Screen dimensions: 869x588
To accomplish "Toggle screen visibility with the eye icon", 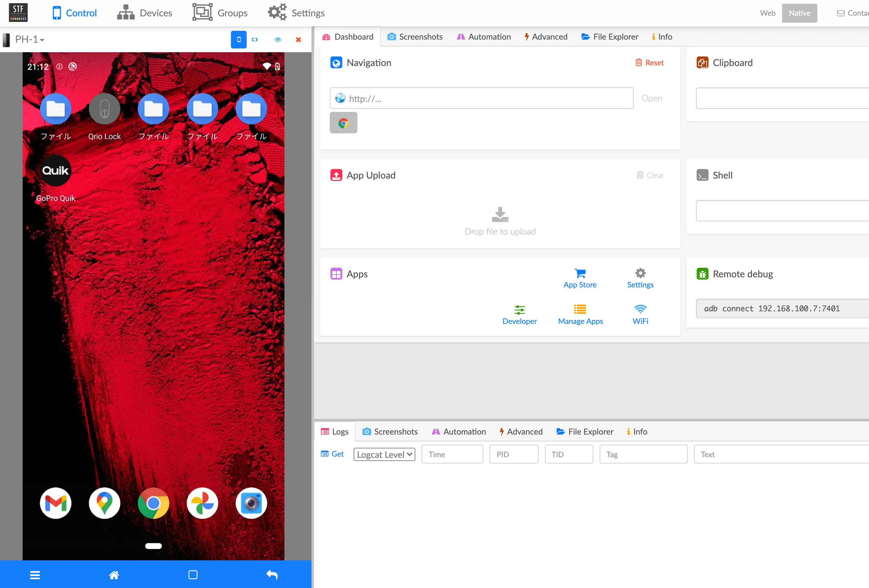I will tap(278, 39).
